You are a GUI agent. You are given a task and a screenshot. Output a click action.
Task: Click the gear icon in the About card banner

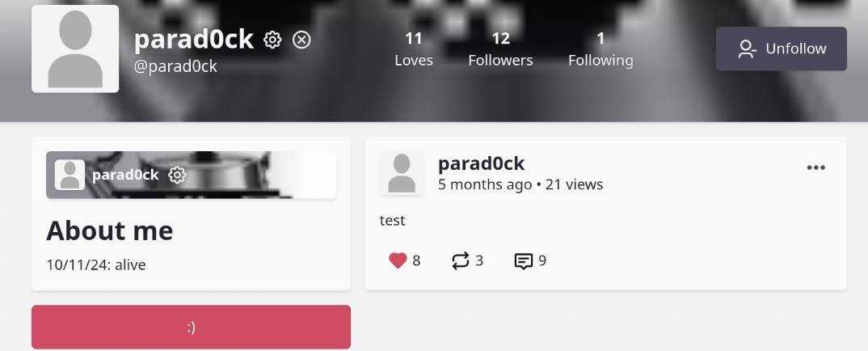177,175
